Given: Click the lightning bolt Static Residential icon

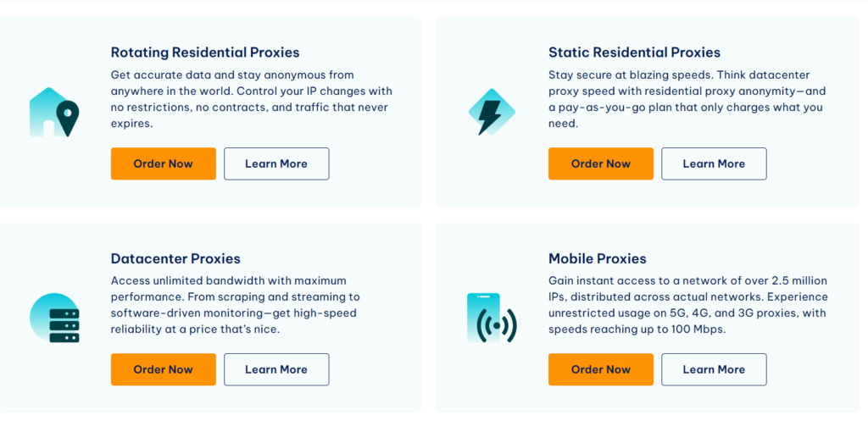Looking at the screenshot, I should (492, 113).
